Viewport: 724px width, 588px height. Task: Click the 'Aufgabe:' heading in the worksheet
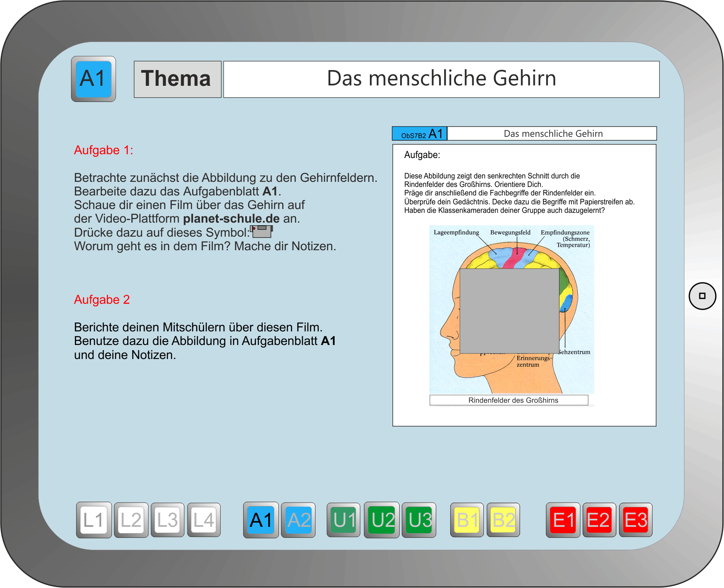point(422,155)
